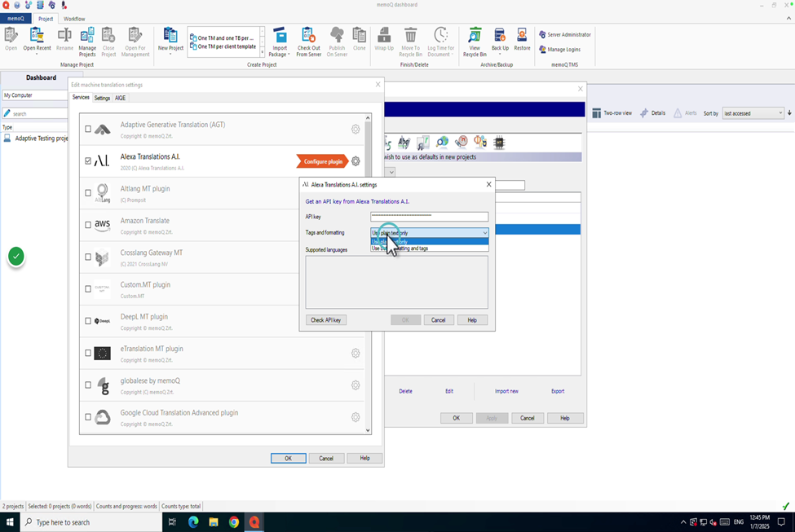
Task: Click the Restore ribbon icon
Action: [522, 40]
